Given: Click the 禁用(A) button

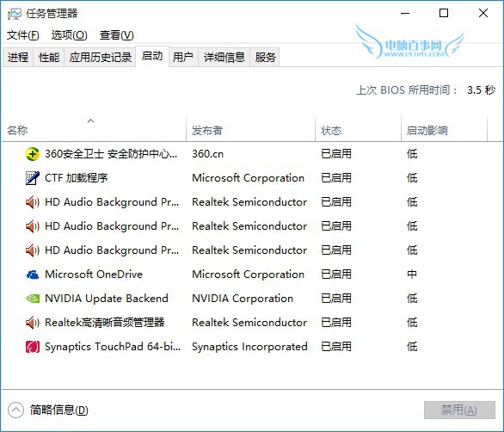Looking at the screenshot, I should 459,410.
